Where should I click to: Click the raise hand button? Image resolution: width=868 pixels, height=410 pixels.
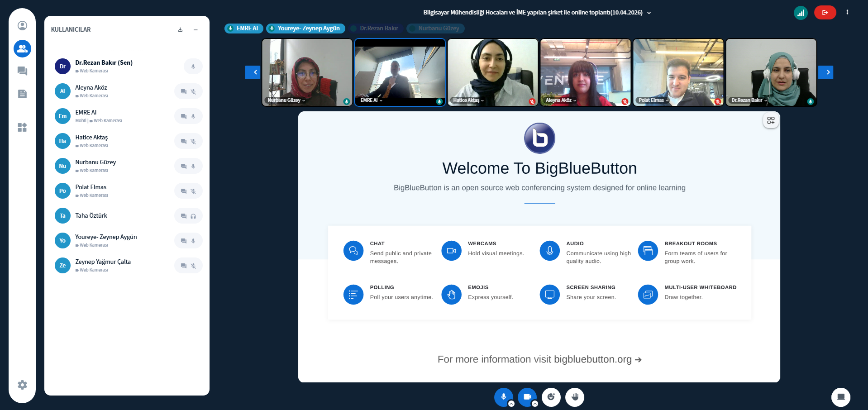pos(575,397)
